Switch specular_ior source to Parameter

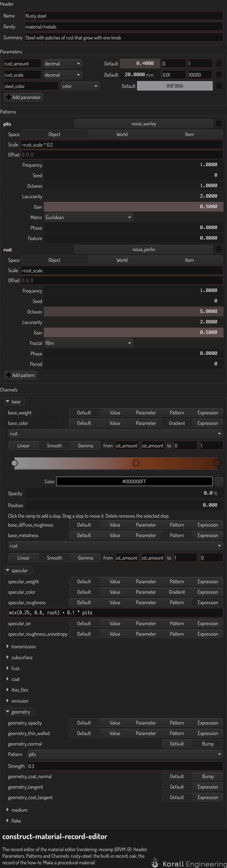click(x=146, y=623)
